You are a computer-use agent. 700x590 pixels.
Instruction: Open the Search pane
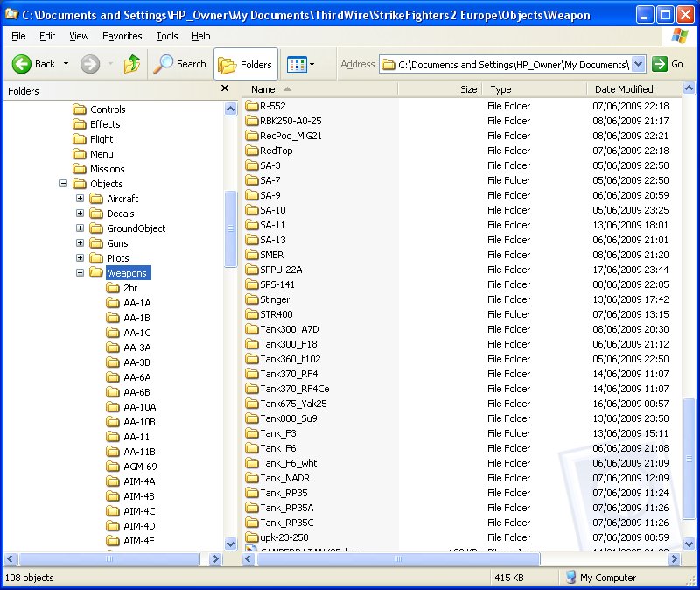[x=180, y=64]
